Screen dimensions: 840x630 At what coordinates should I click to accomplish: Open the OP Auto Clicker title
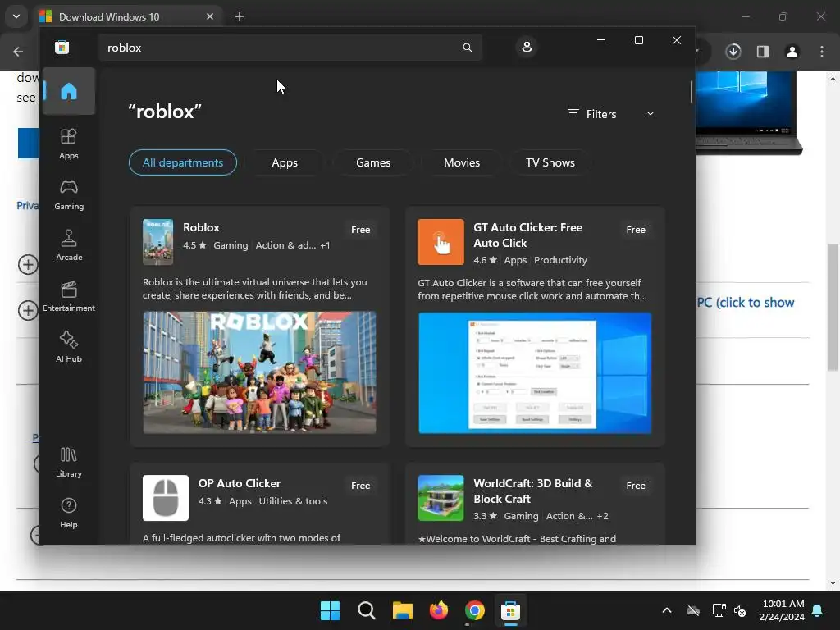click(240, 483)
